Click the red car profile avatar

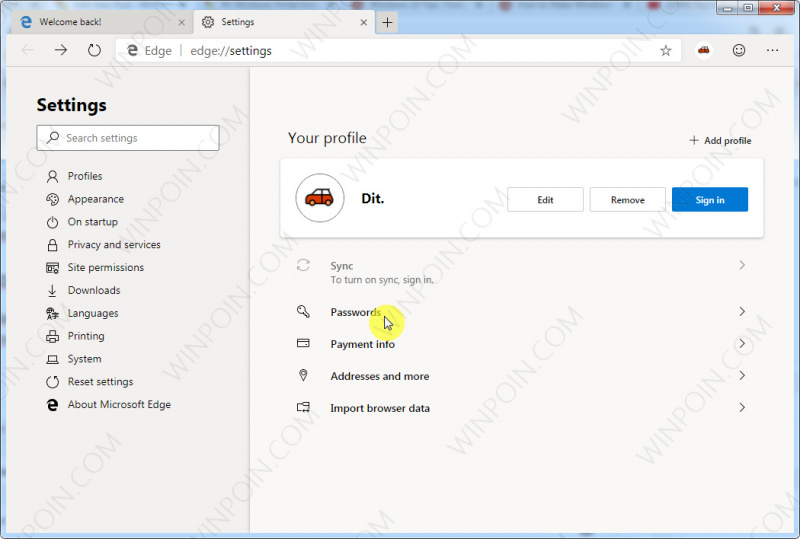click(x=319, y=198)
